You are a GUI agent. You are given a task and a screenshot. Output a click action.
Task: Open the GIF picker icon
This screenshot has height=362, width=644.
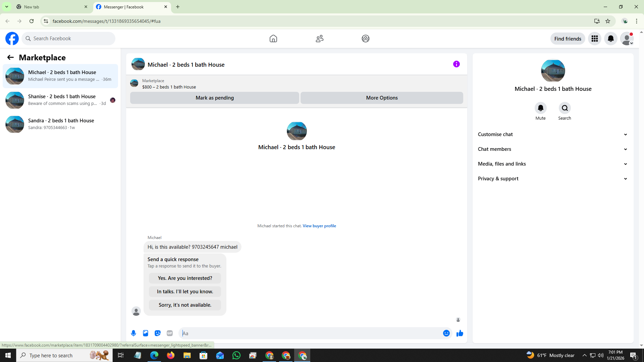(170, 333)
